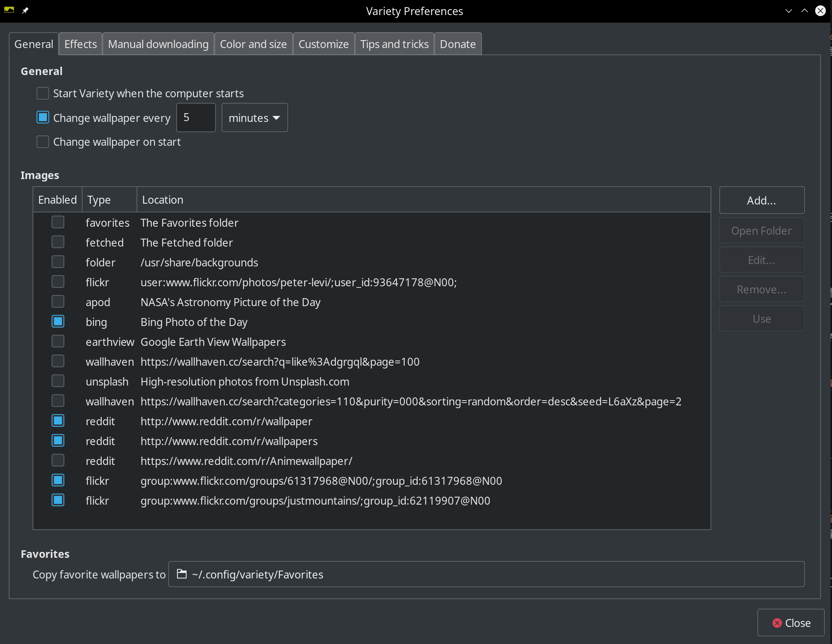832x644 pixels.
Task: Open the Favorites folder chooser field
Action: tap(486, 574)
